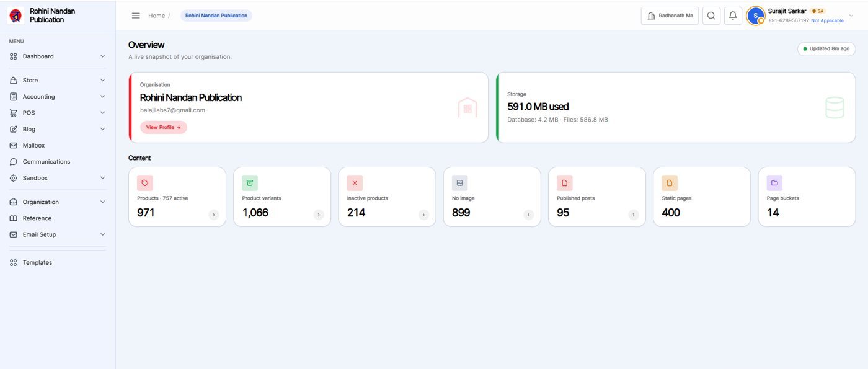The width and height of the screenshot is (868, 369).
Task: Expand the Accounting menu chevron
Action: click(103, 97)
